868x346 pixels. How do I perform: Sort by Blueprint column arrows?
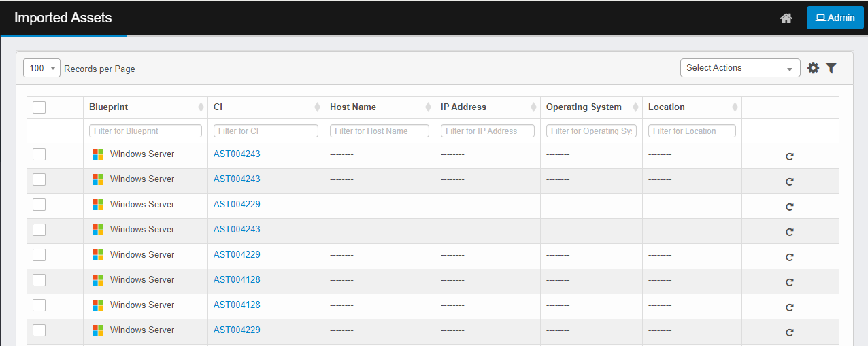[201, 107]
